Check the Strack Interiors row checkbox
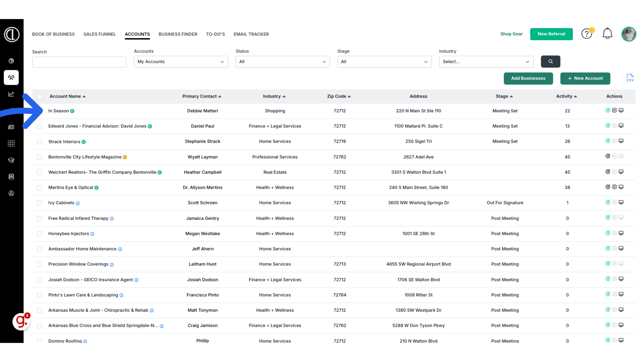Screen dimensions: 644x362 coord(40,142)
